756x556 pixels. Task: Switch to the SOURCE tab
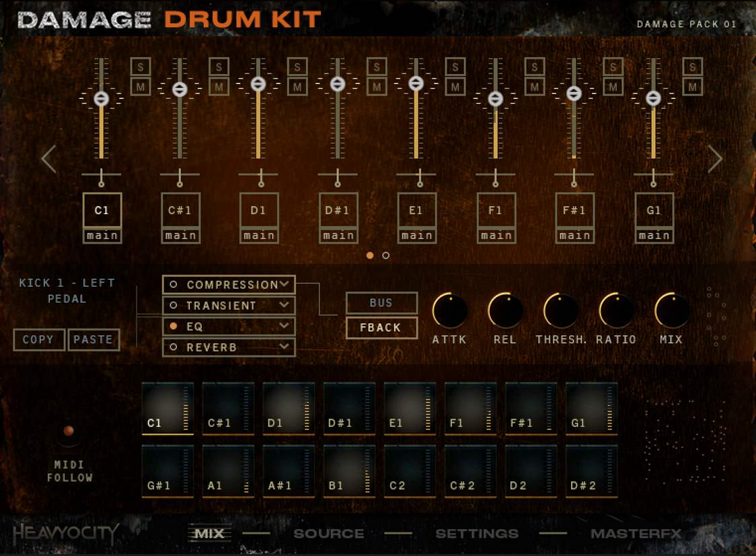[x=329, y=532]
